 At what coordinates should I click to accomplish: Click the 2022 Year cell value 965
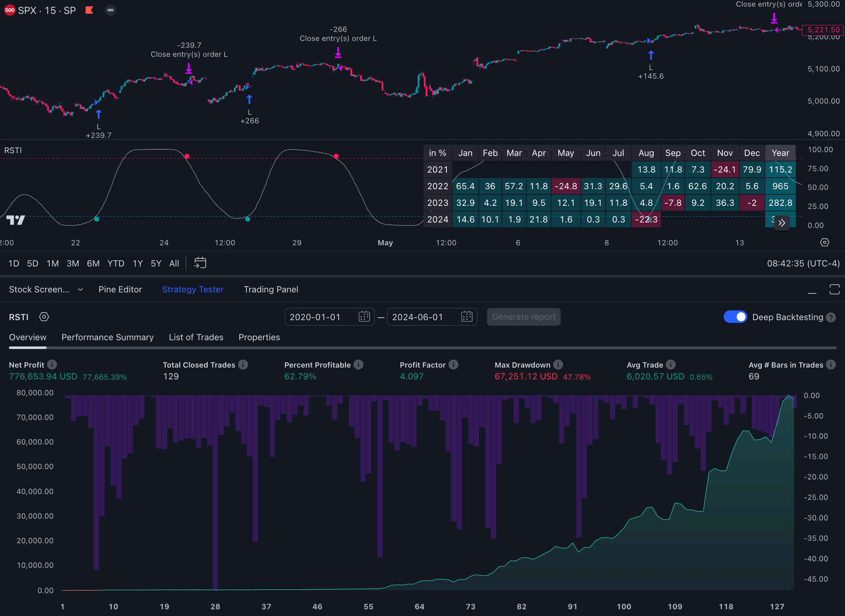tap(781, 186)
